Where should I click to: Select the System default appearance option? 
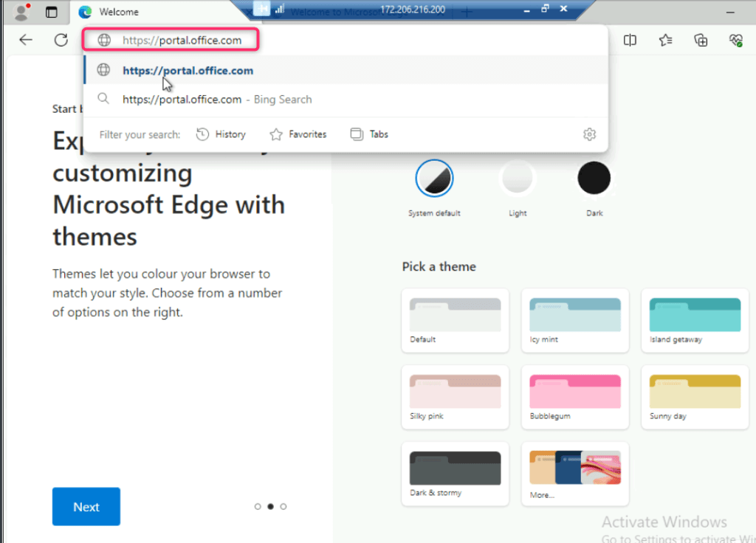(434, 179)
